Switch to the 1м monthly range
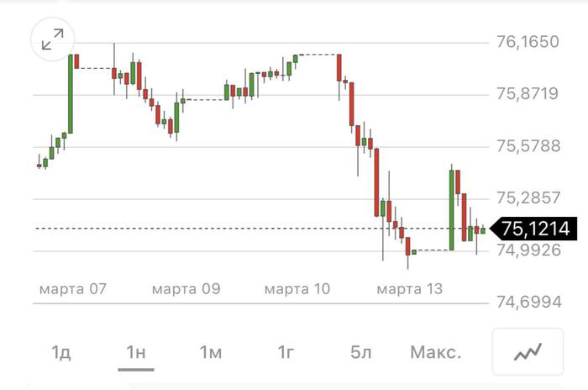This screenshot has height=390, width=588. 211,352
